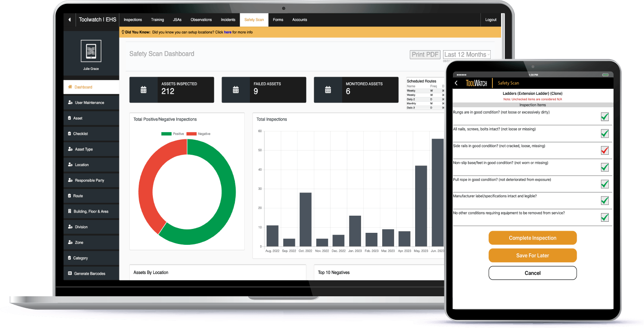
Task: Open the Incidents top menu
Action: (x=228, y=20)
